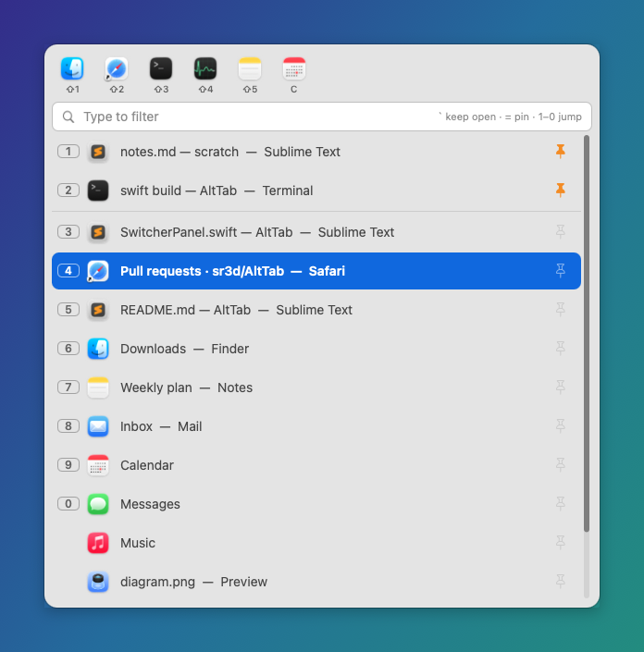Click Sublime Text icon in notes.md row

98,152
